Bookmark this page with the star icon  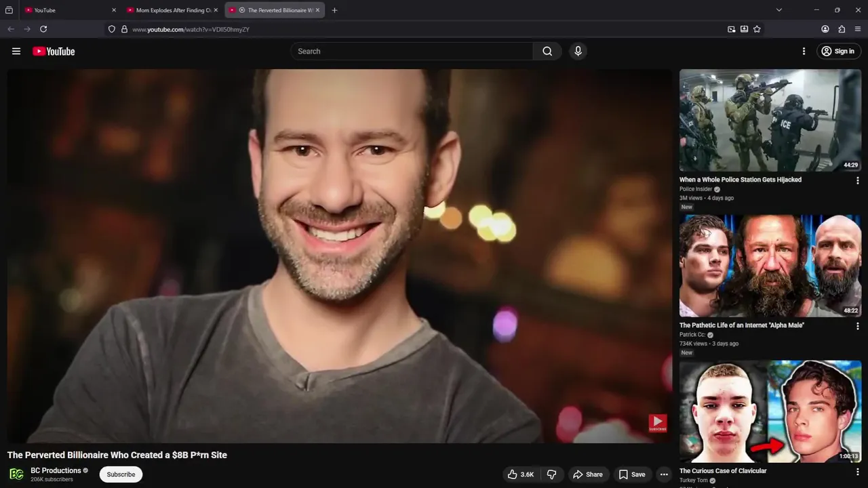[757, 29]
